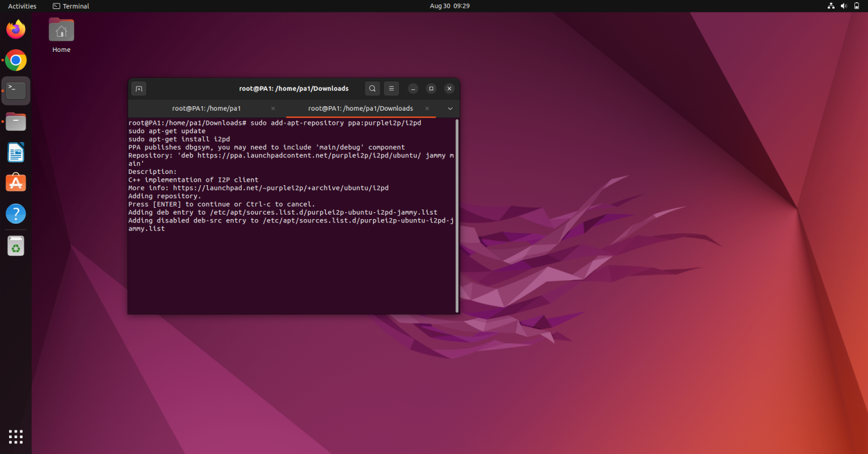
Task: Open the Files app in the dock
Action: tap(15, 121)
